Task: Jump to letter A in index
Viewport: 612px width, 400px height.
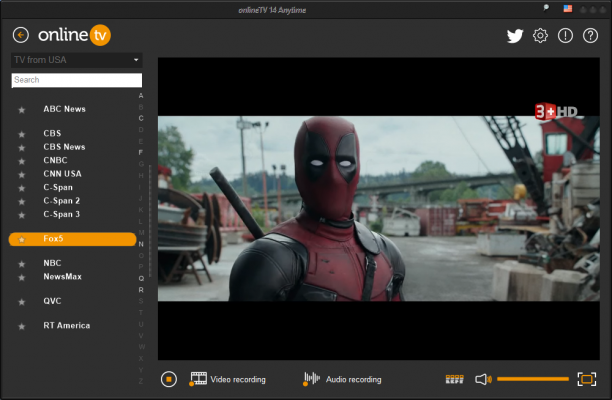Action: pos(141,96)
